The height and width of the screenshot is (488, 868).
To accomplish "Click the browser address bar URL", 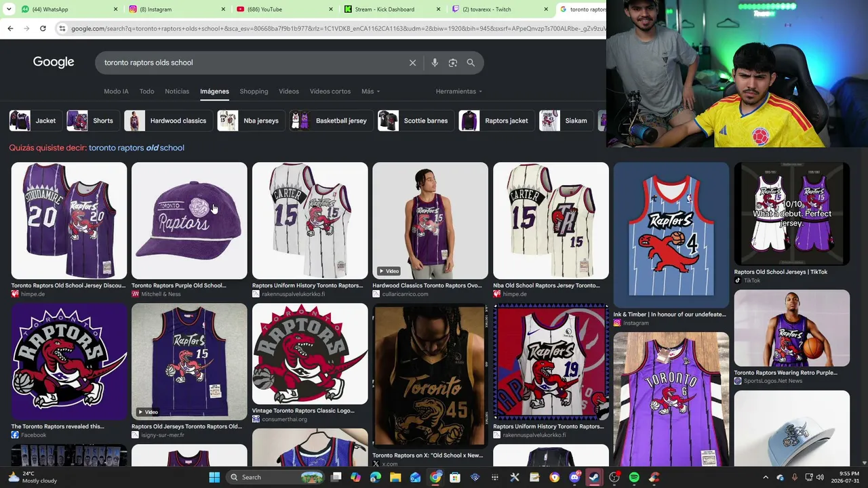I will 337,28.
